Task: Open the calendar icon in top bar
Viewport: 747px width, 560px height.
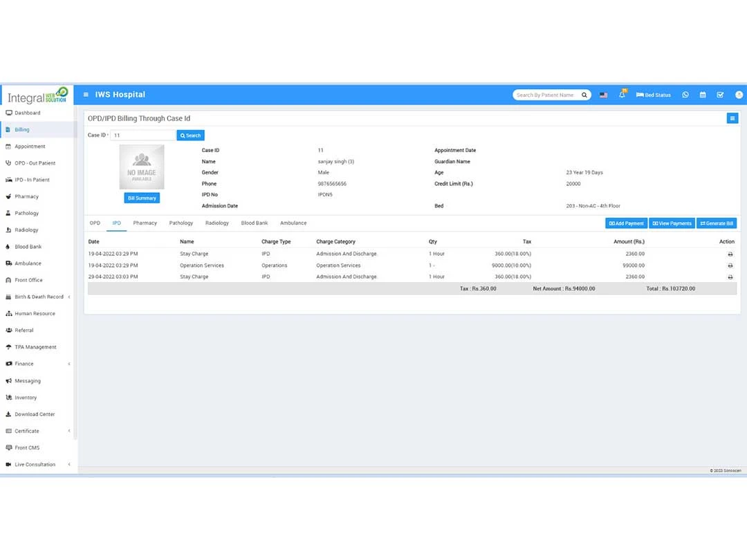Action: [703, 95]
